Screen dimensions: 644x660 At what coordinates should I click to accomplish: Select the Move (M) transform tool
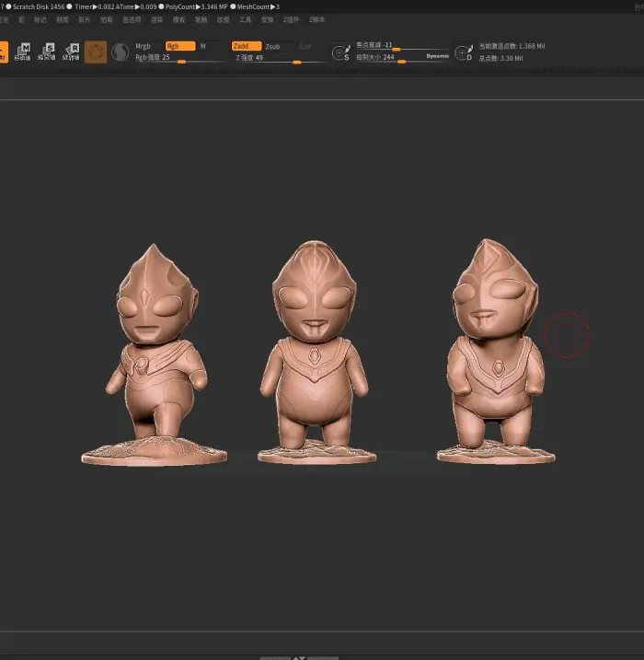tap(23, 52)
